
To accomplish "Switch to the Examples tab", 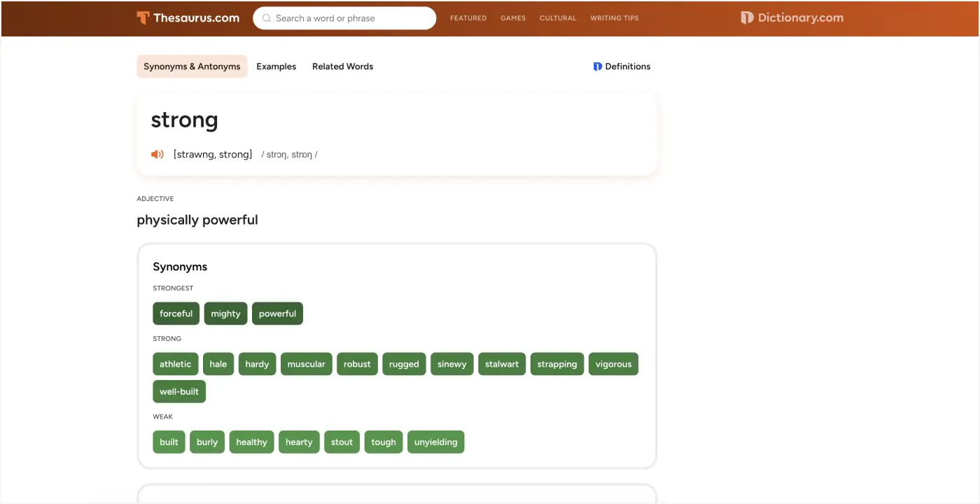I will click(x=276, y=66).
